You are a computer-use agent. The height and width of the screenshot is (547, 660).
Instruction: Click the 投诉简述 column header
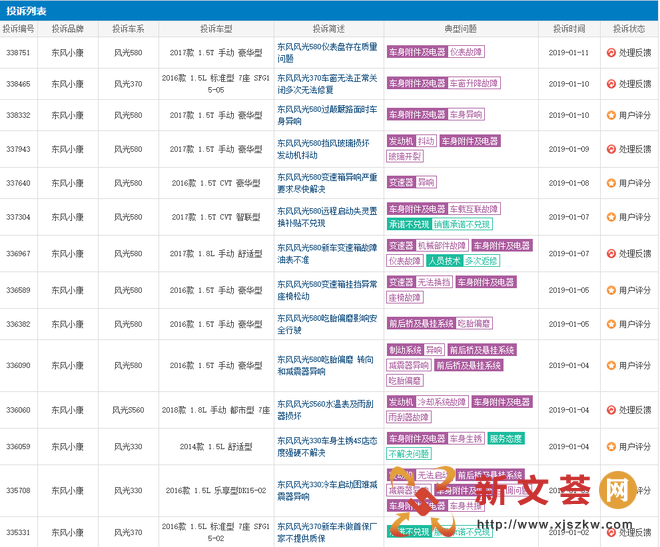328,29
